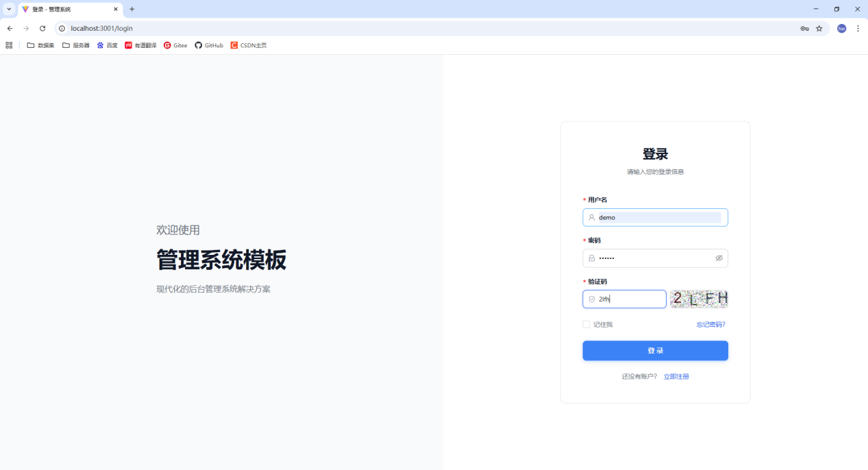
Task: Go back using the browser back arrow
Action: (x=10, y=28)
